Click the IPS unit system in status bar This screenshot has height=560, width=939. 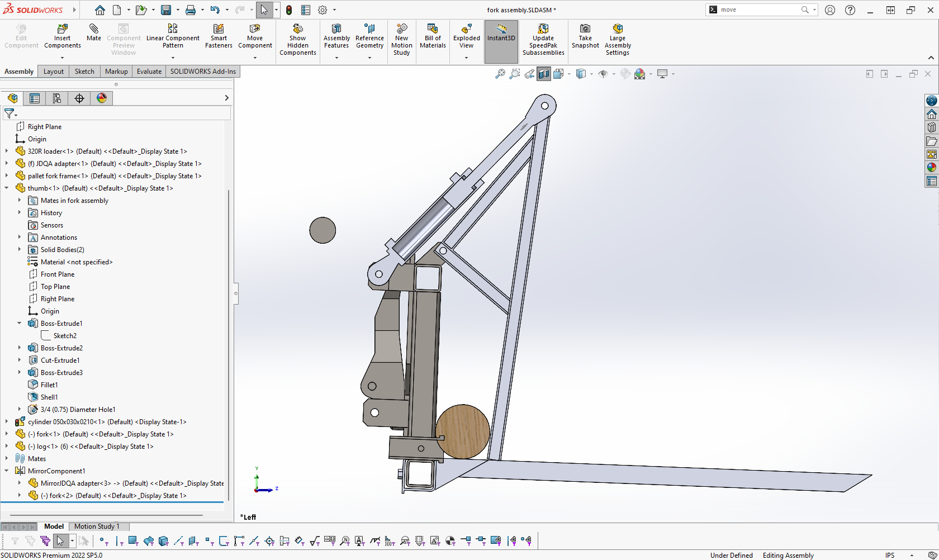[x=890, y=555]
